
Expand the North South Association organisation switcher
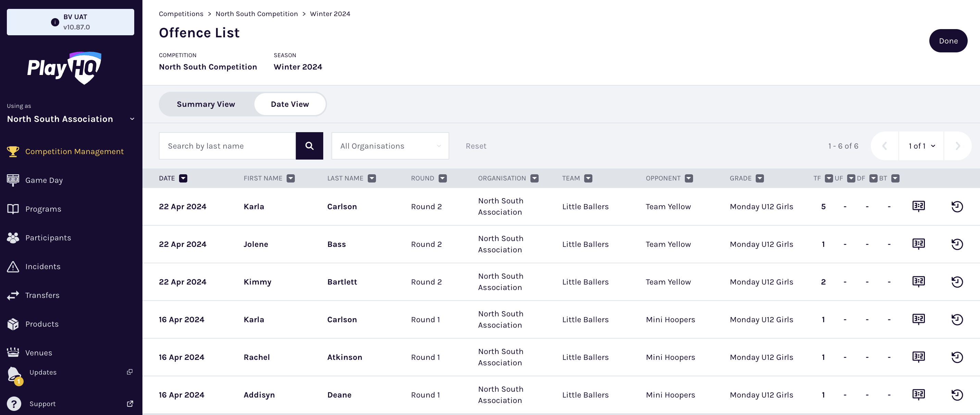(132, 119)
